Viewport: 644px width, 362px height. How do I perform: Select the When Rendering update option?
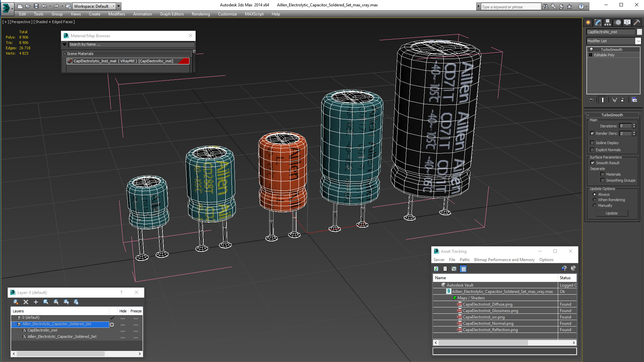click(x=594, y=200)
